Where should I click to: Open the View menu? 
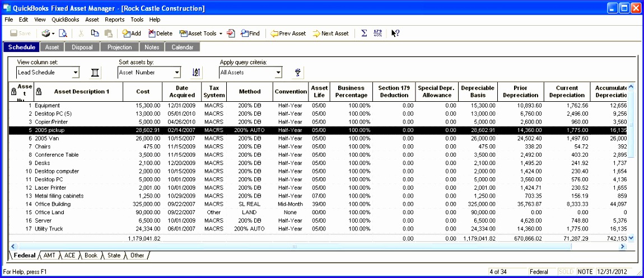40,19
